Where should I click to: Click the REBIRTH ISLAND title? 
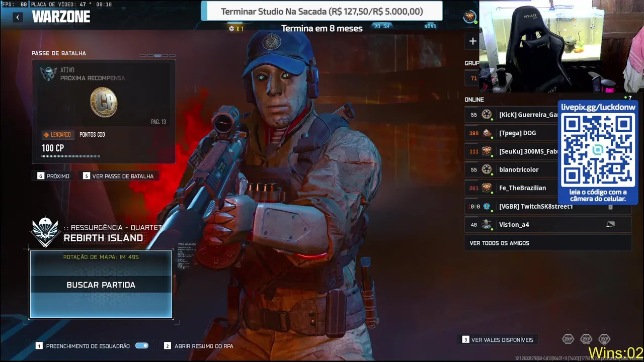coord(103,238)
